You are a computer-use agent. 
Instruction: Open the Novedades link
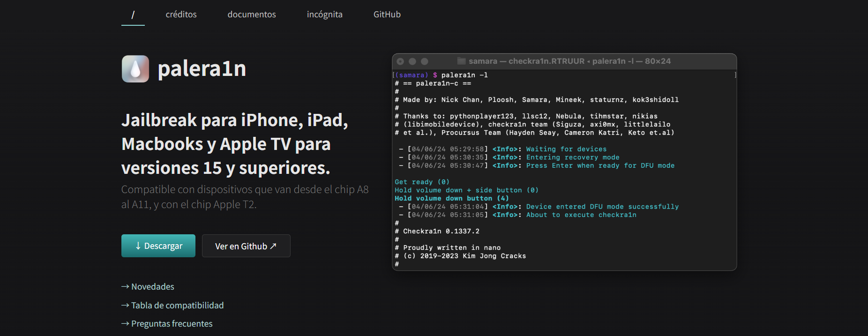tap(148, 286)
